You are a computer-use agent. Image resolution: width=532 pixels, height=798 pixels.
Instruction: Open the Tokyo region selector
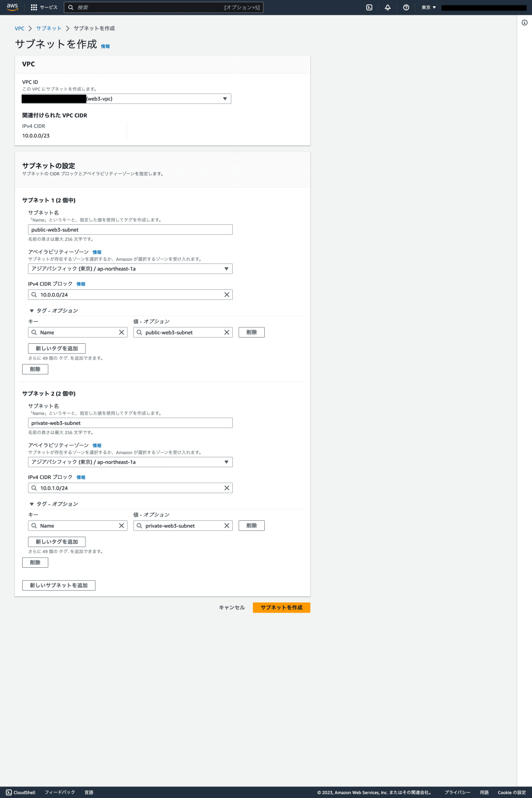point(428,8)
